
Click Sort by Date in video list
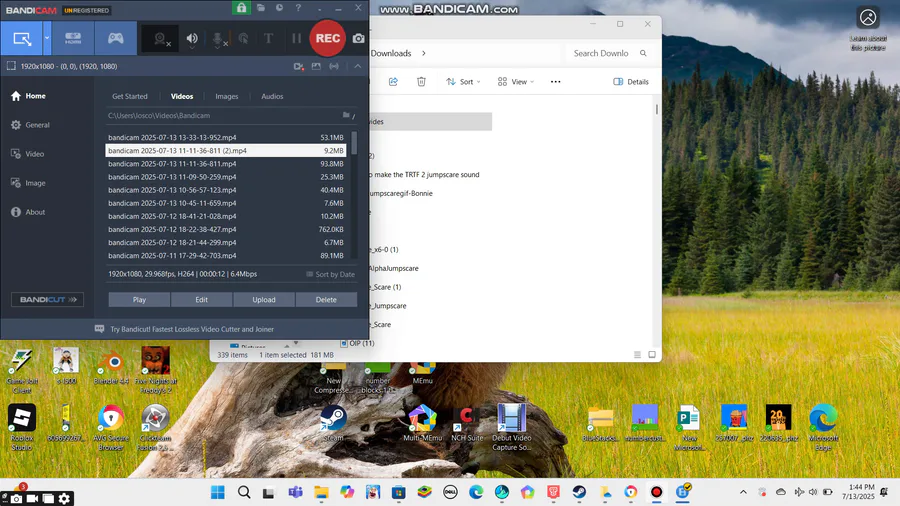click(331, 274)
